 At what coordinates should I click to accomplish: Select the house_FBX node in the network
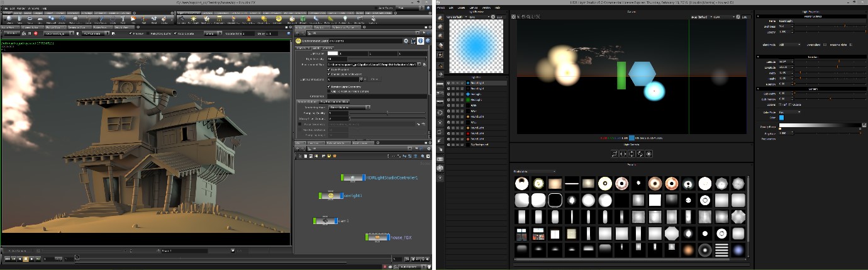point(377,237)
